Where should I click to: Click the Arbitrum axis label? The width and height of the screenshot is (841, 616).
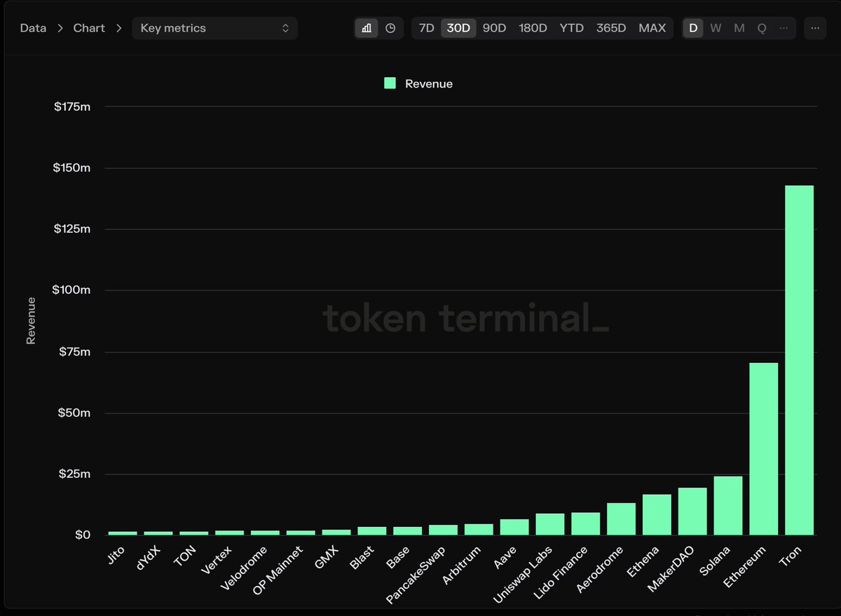(x=463, y=565)
